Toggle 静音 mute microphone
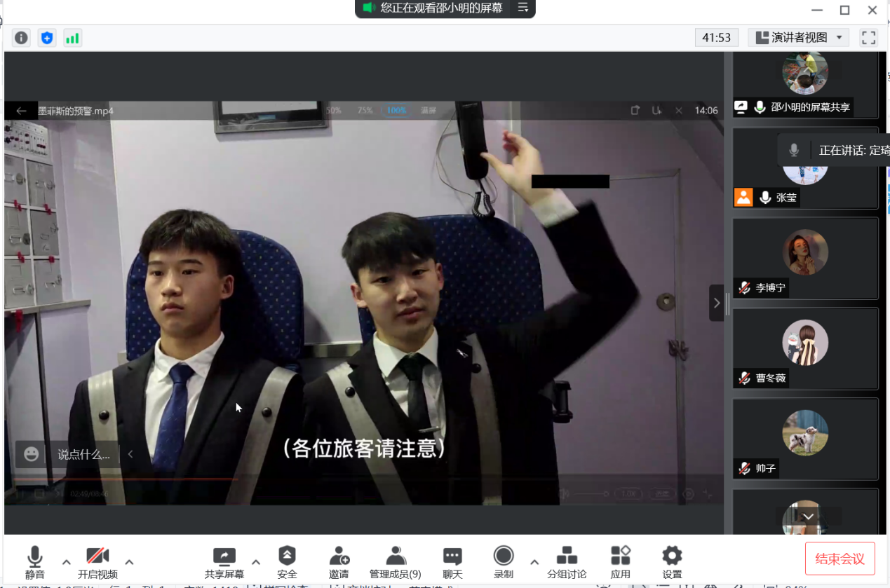This screenshot has height=588, width=890. (x=34, y=563)
